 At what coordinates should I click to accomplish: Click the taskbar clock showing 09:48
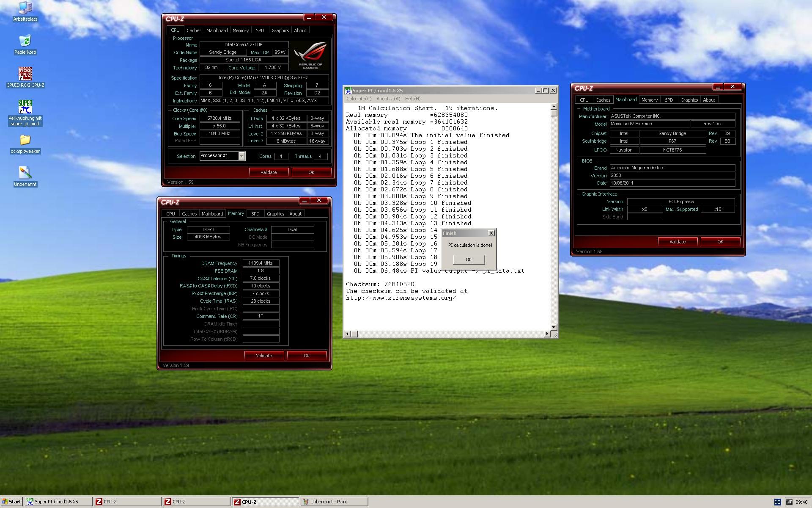point(801,502)
